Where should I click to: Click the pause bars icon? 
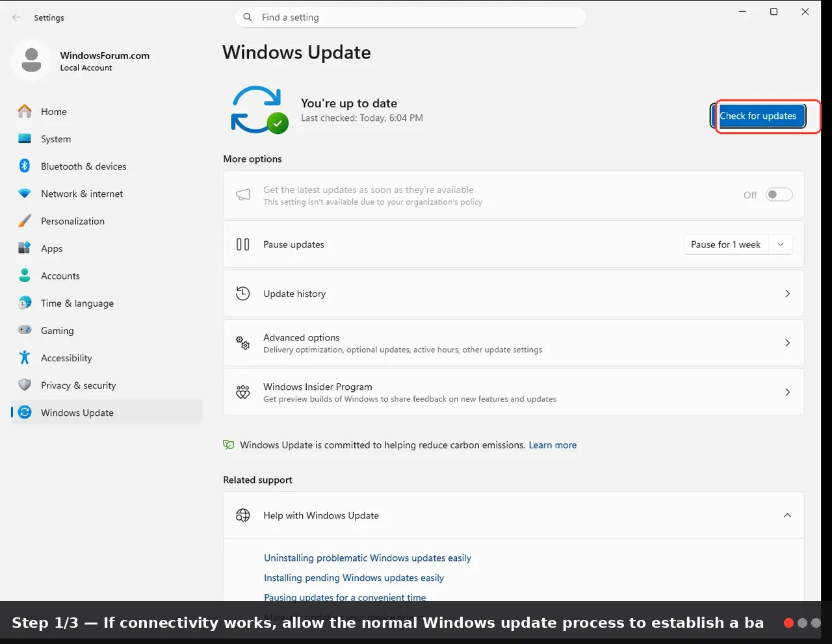coord(243,244)
